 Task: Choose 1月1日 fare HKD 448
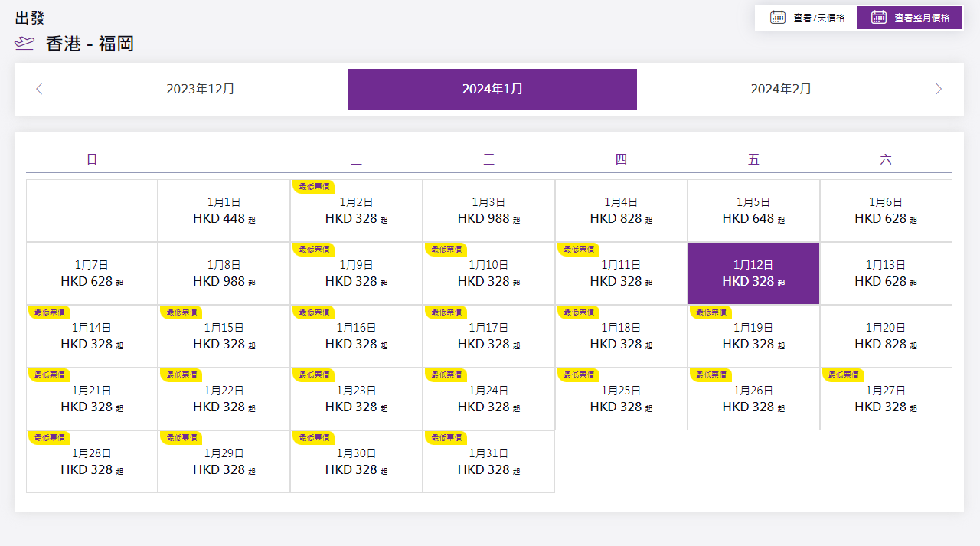(224, 211)
